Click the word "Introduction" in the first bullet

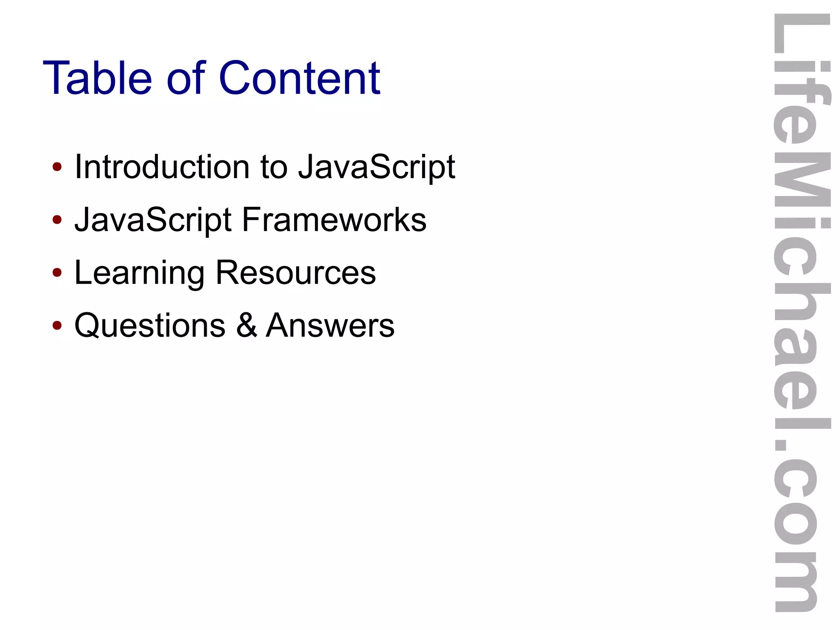(162, 167)
